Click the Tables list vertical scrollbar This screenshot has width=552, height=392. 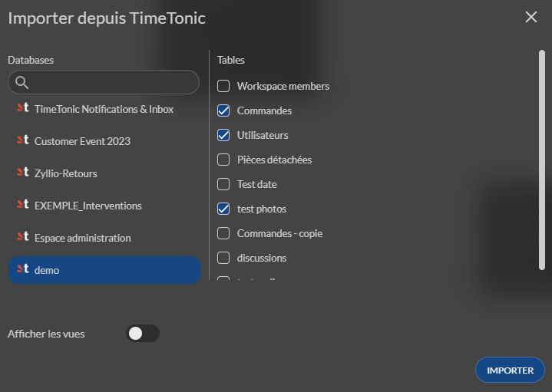542,160
